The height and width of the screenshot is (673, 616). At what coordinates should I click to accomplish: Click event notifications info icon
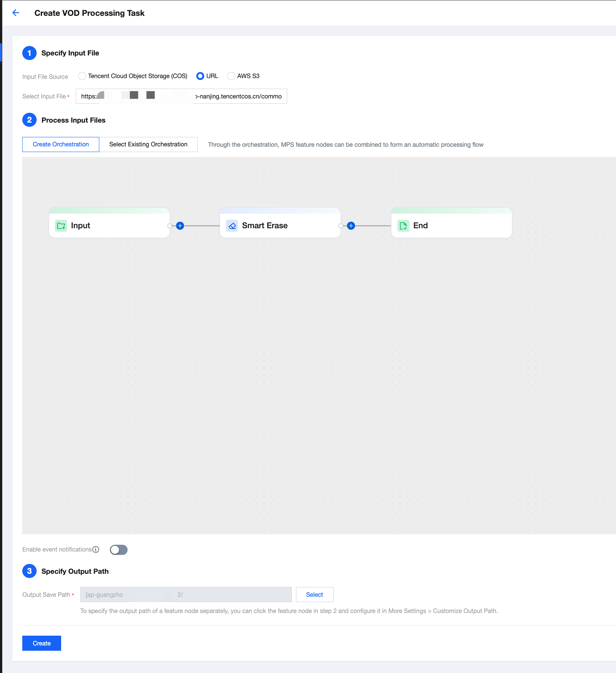pos(96,549)
